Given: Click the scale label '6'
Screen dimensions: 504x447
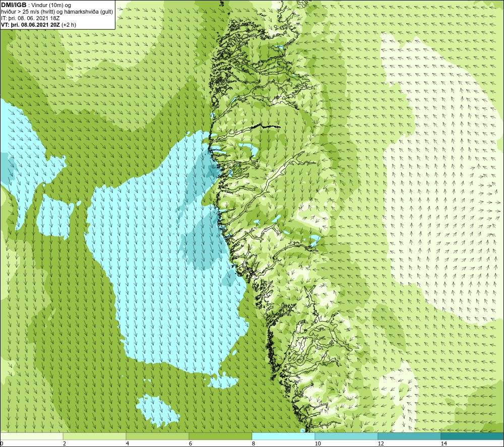Looking at the screenshot, I should [191, 443].
